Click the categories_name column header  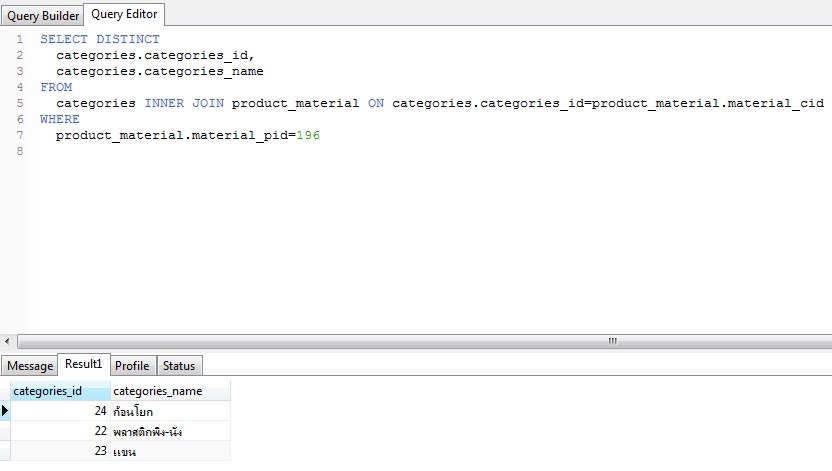(170, 391)
